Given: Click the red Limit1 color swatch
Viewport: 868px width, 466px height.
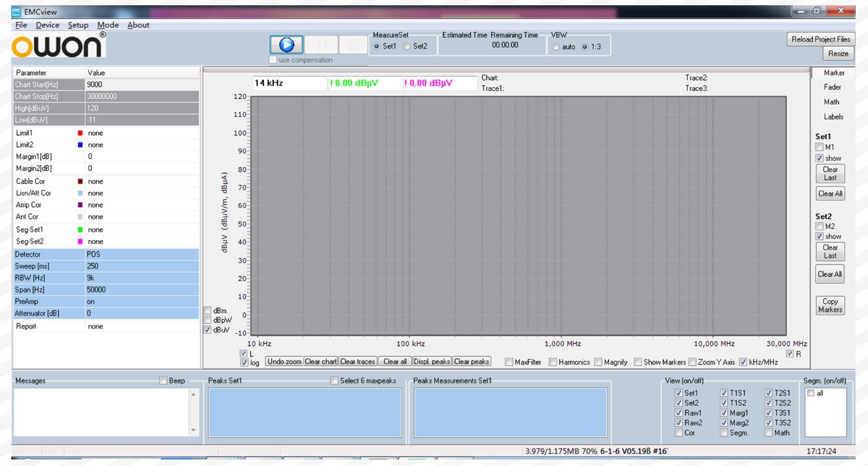Looking at the screenshot, I should 81,133.
